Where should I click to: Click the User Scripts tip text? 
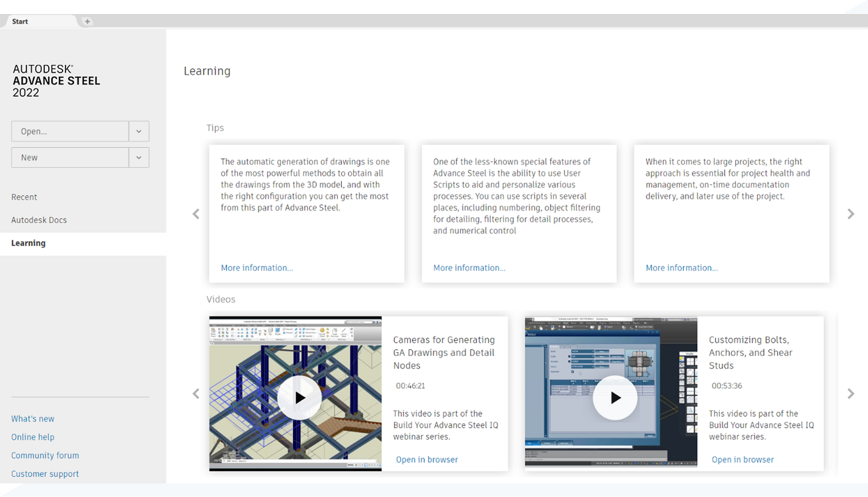pyautogui.click(x=517, y=196)
